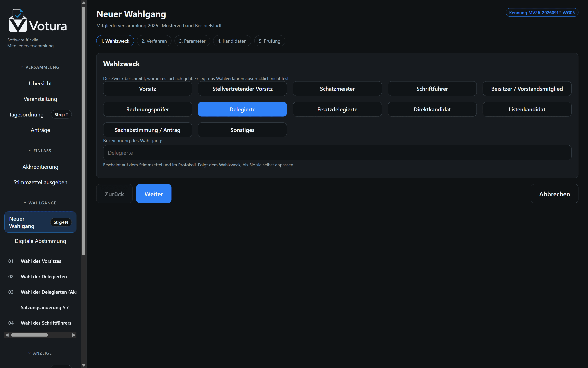Choose Schatzmeister as purpose
588x368 pixels.
point(337,89)
